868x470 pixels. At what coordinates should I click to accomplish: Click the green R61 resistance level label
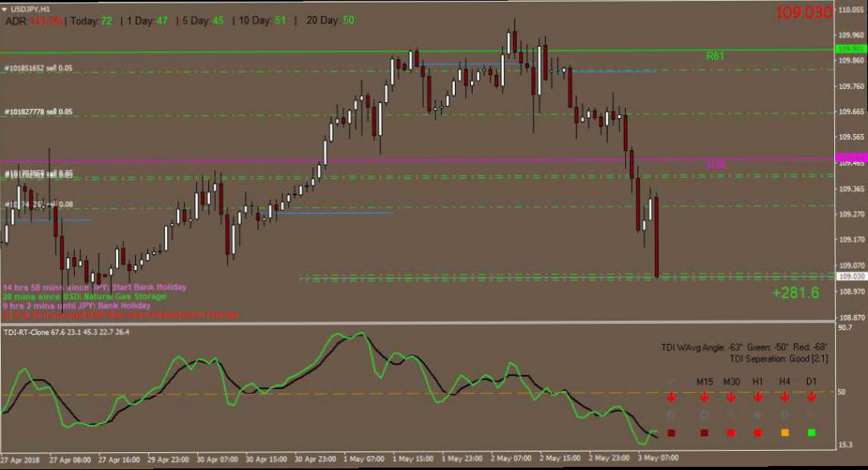coord(714,56)
